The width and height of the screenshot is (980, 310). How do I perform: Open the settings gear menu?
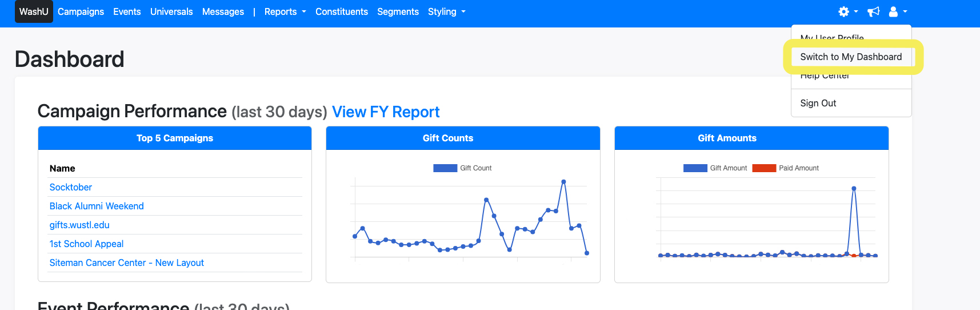click(x=848, y=11)
